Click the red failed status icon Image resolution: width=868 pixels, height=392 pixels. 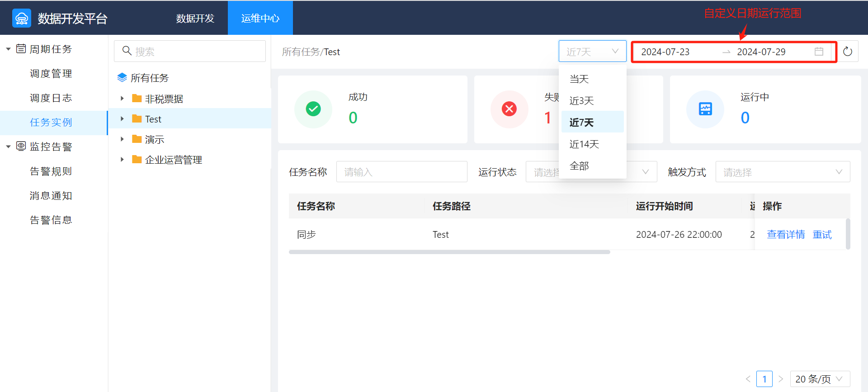[509, 109]
